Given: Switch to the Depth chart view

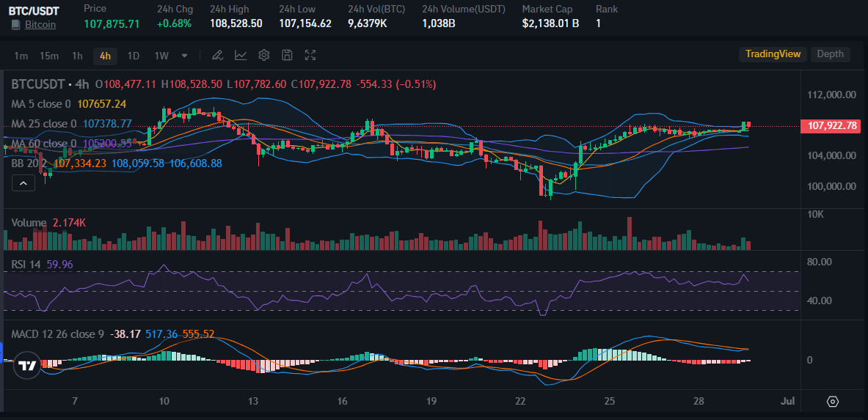Looking at the screenshot, I should pyautogui.click(x=831, y=54).
